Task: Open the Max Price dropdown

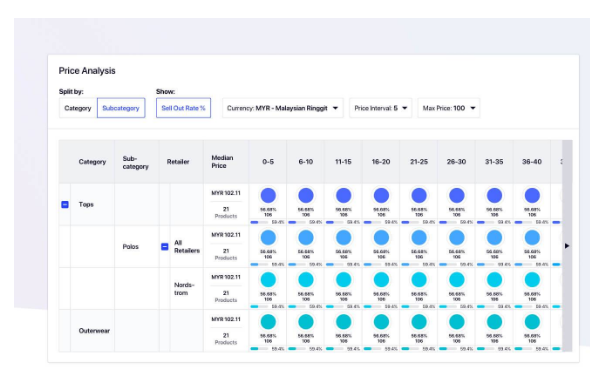Action: coord(449,108)
